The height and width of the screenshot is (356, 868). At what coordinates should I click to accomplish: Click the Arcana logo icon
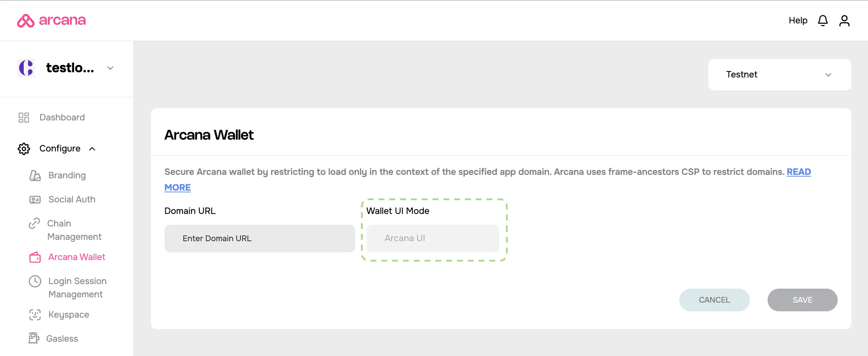[26, 21]
